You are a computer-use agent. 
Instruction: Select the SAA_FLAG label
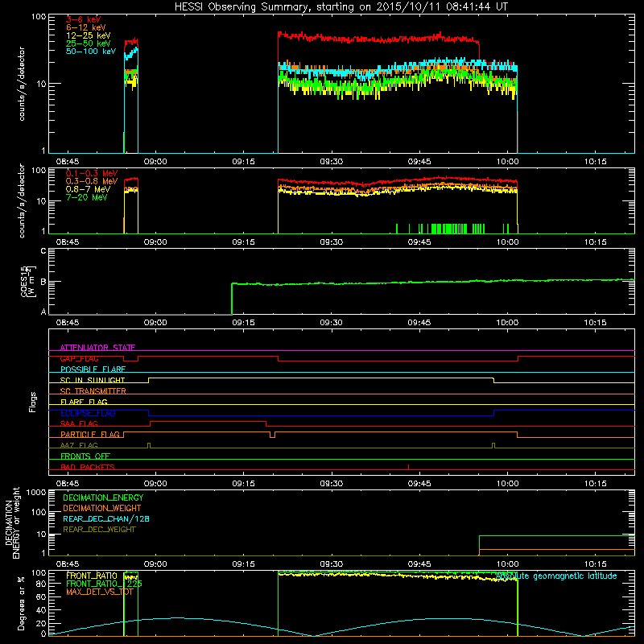pos(79,423)
